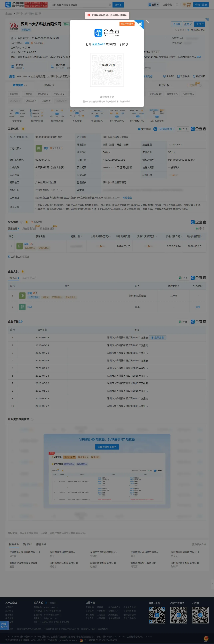Export 工商信息 section with 导出
214x644 pixels.
click(183, 129)
